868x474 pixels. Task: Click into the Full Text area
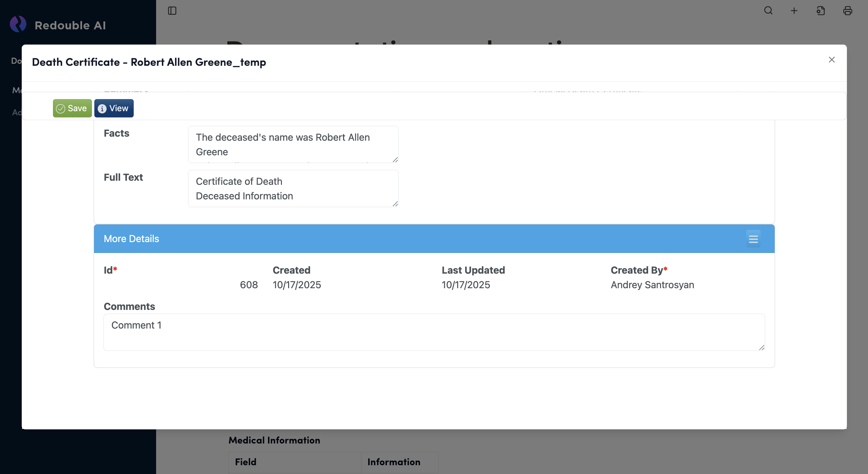pos(293,189)
